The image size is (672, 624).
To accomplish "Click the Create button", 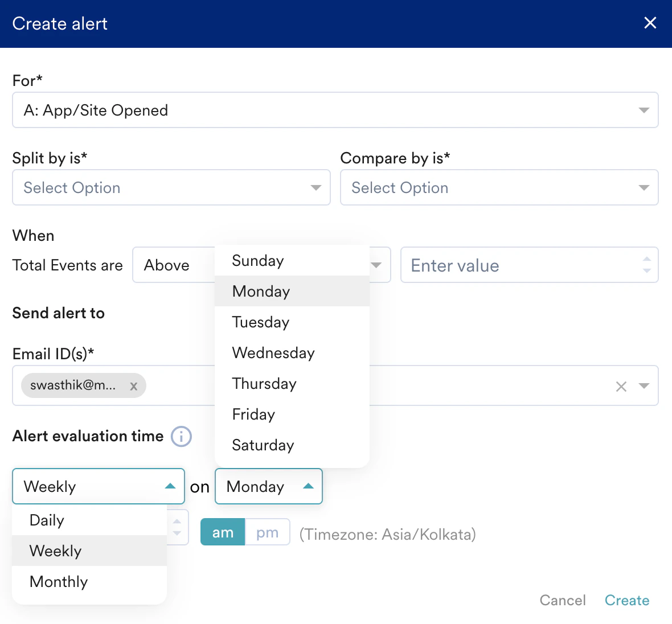I will click(x=626, y=600).
